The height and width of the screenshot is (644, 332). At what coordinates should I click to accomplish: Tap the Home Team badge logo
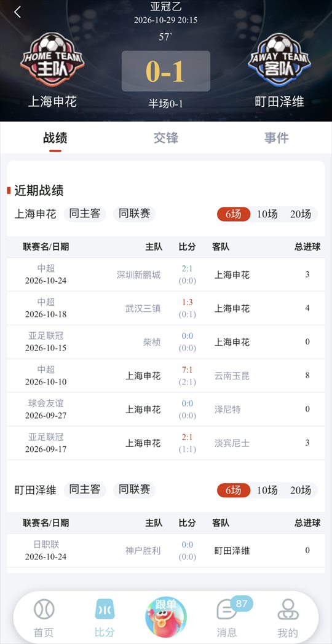pyautogui.click(x=53, y=60)
